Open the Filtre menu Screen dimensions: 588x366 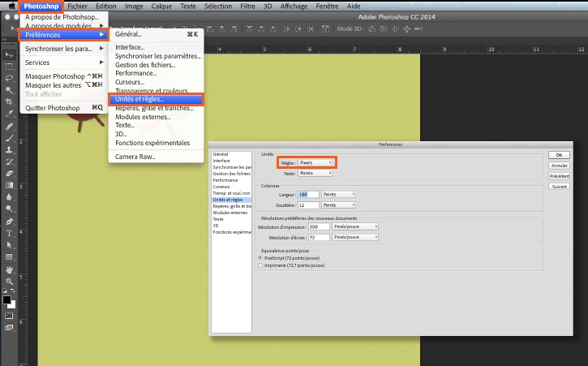tap(247, 6)
